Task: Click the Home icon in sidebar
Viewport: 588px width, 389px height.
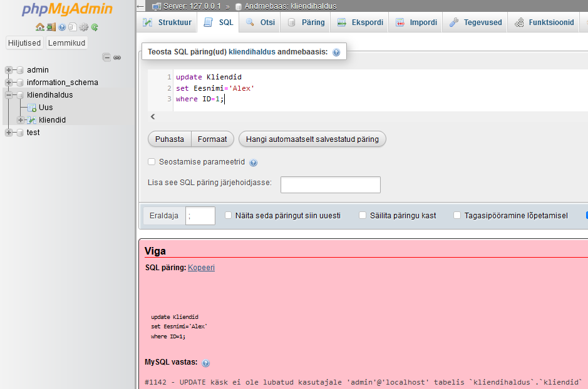Action: (x=40, y=27)
